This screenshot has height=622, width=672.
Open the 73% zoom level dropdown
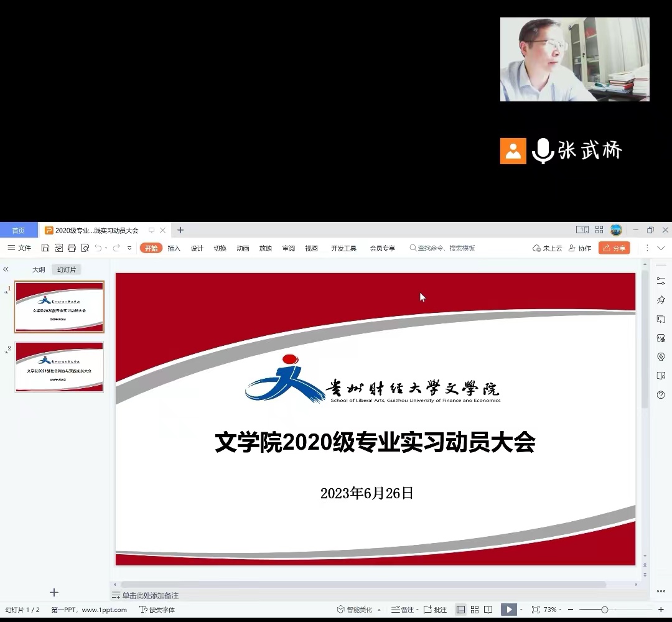pos(553,610)
